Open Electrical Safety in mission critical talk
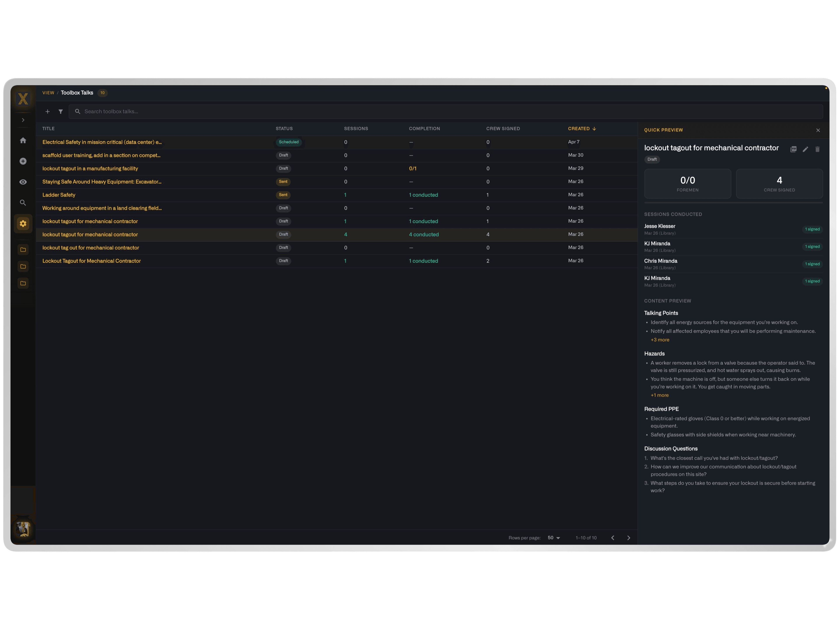Image resolution: width=840 pixels, height=630 pixels. tap(102, 142)
